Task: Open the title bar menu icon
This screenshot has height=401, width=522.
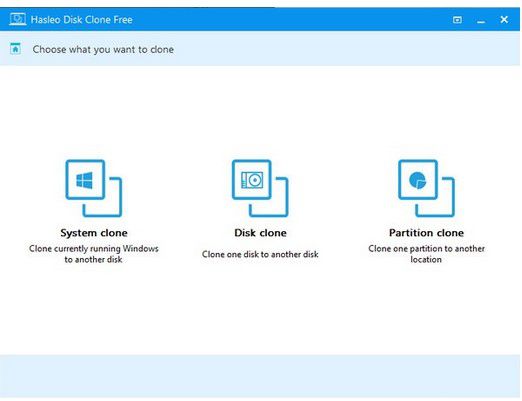Action: click(x=457, y=20)
